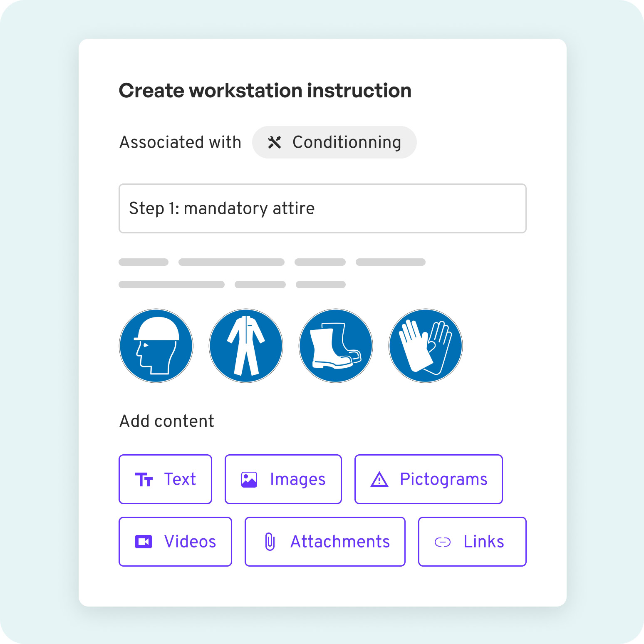Add Links to the instruction

pyautogui.click(x=472, y=542)
